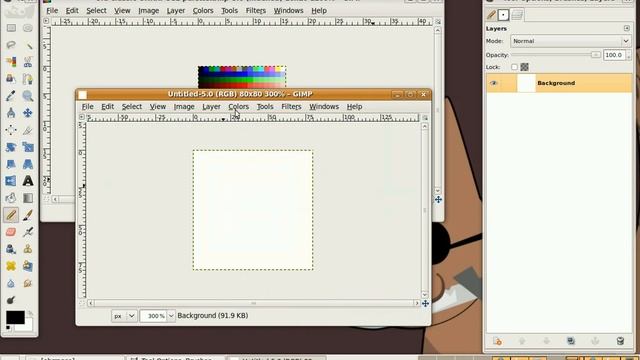This screenshot has width=640, height=360.
Task: Select the Heal tool
Action: [x=11, y=266]
